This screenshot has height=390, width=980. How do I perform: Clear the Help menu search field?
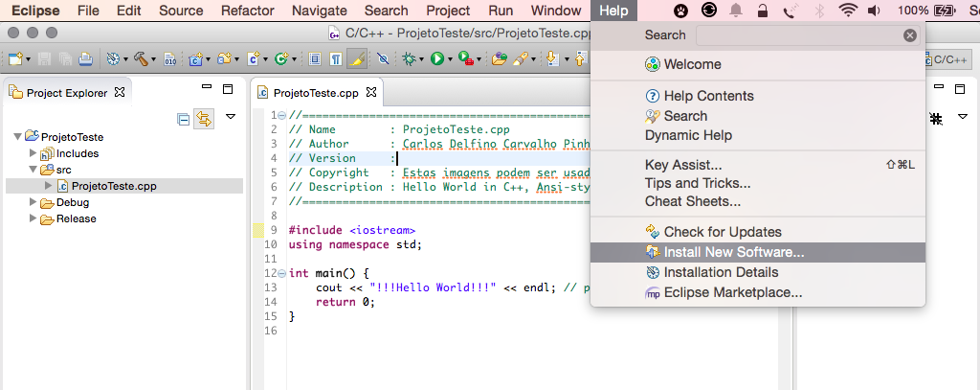pyautogui.click(x=910, y=35)
